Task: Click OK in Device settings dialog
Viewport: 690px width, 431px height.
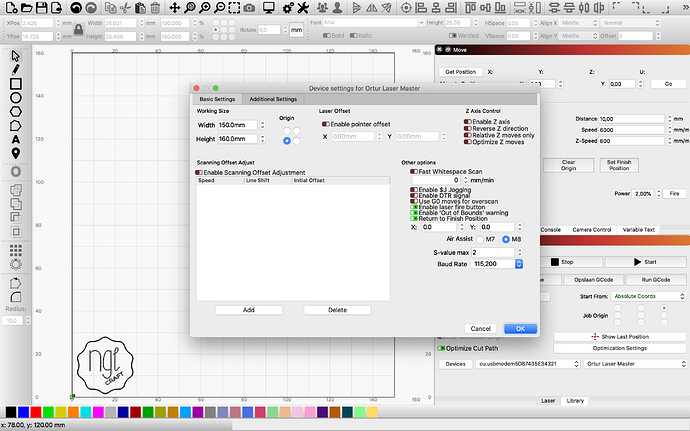Action: tap(521, 329)
